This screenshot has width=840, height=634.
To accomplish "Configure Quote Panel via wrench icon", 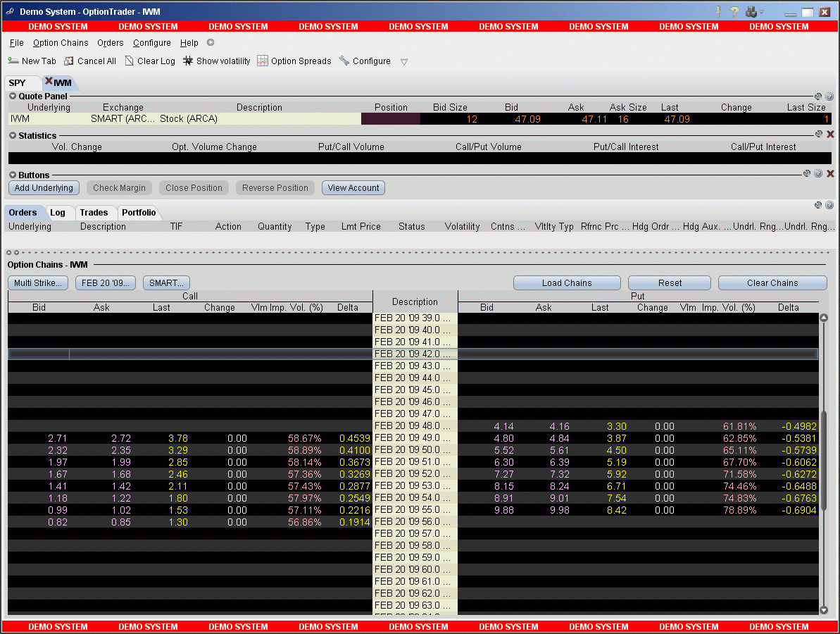I will pos(818,97).
